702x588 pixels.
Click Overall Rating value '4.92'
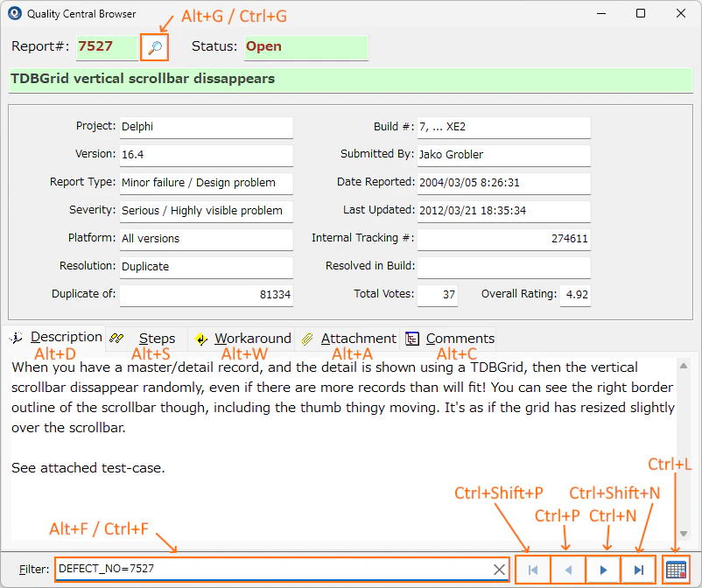pos(575,295)
